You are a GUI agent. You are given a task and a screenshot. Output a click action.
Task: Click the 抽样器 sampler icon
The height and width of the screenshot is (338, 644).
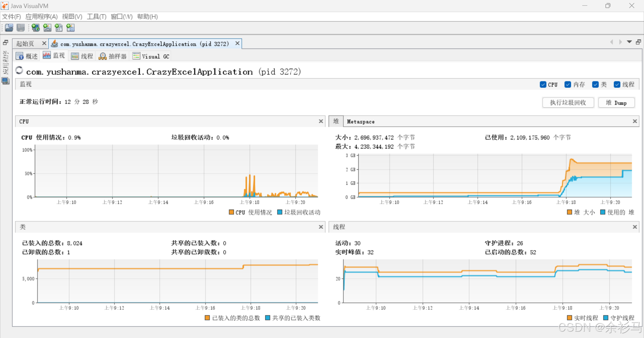(x=103, y=56)
